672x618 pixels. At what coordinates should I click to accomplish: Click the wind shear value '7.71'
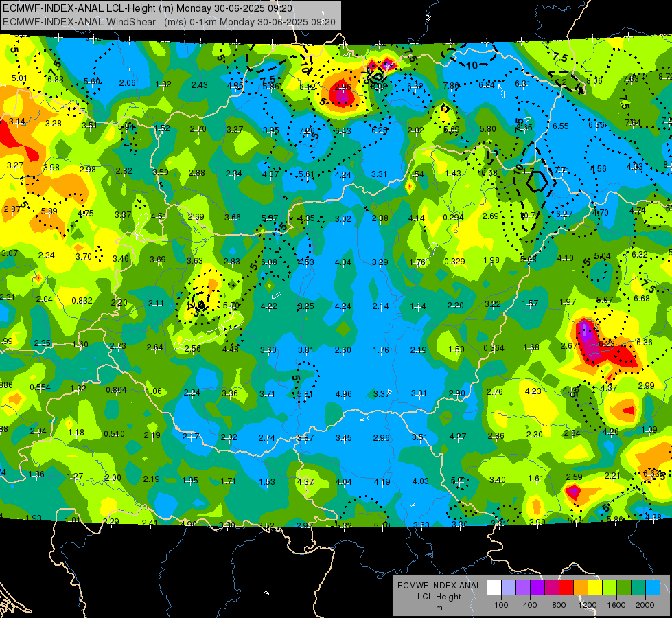coord(562,170)
